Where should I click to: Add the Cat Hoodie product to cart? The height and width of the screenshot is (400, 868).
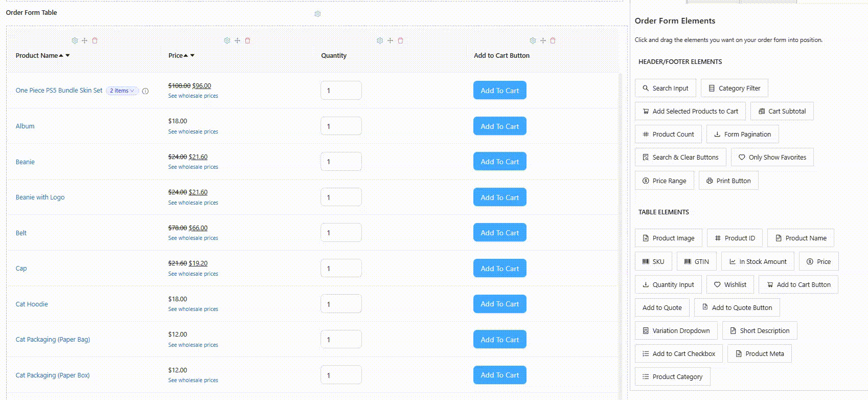pyautogui.click(x=499, y=304)
